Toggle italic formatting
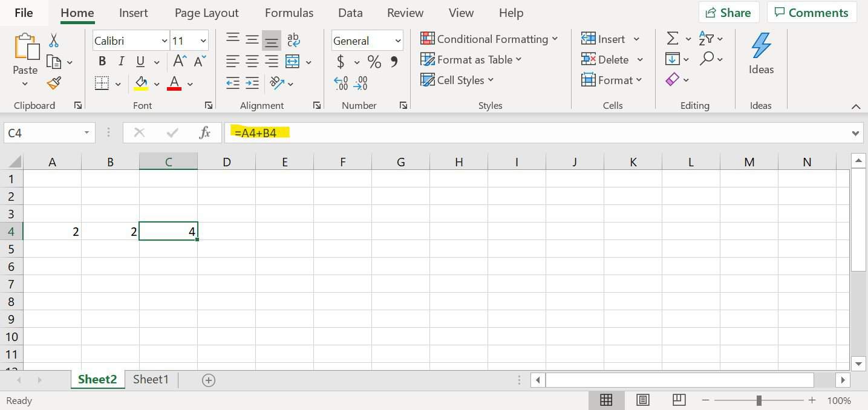This screenshot has height=410, width=868. pos(120,61)
